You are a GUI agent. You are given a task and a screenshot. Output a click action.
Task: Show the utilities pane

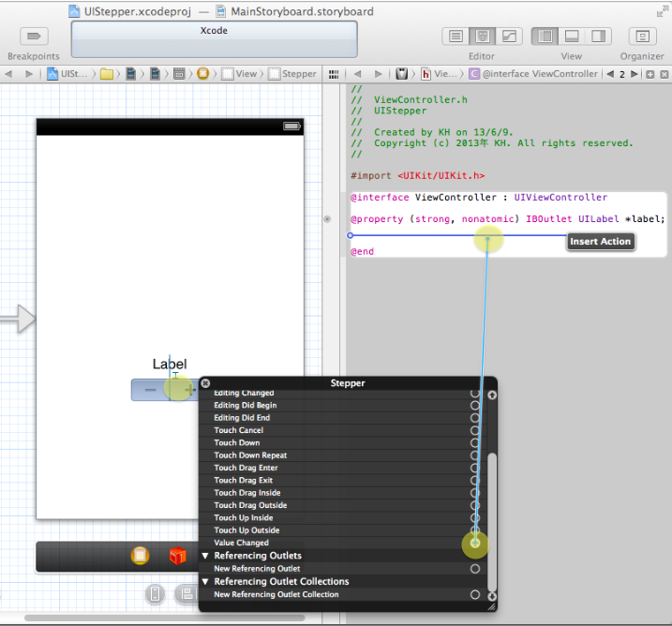coord(598,37)
